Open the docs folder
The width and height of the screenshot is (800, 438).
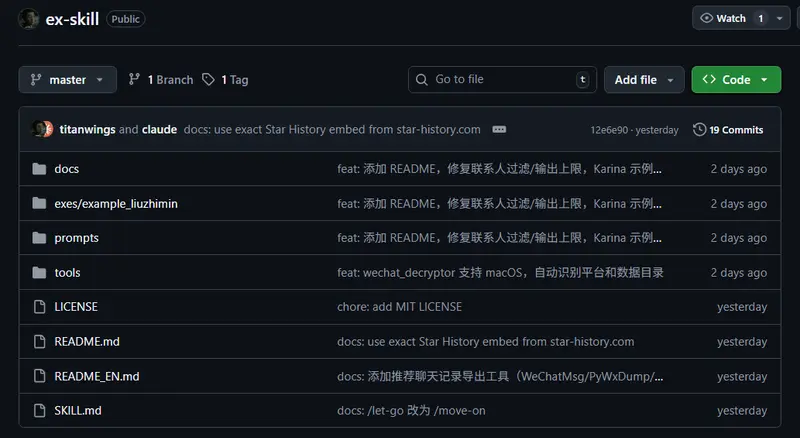(67, 169)
